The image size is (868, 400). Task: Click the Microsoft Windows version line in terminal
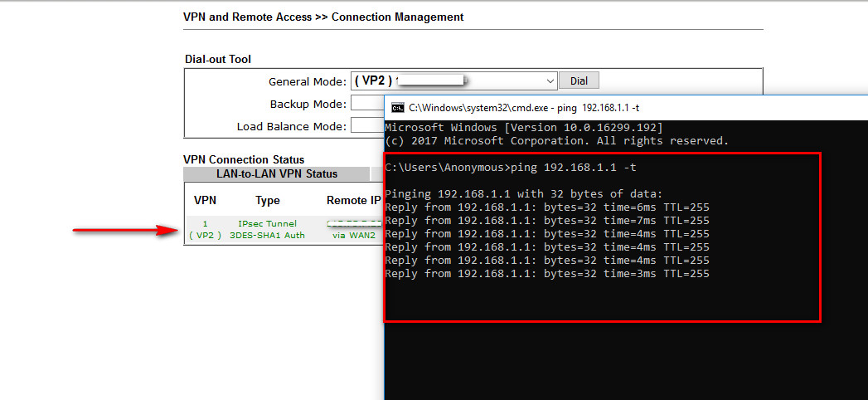click(523, 128)
